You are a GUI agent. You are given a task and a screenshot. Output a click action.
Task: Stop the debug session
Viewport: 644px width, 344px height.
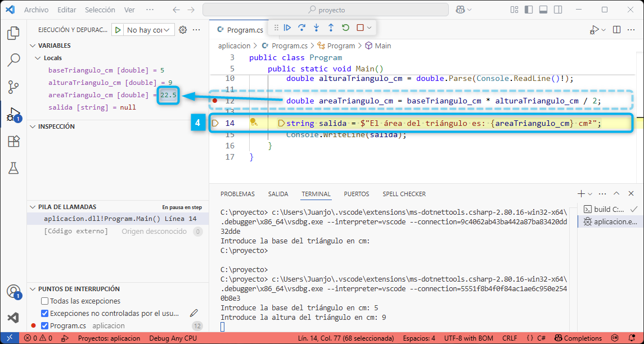(x=360, y=28)
